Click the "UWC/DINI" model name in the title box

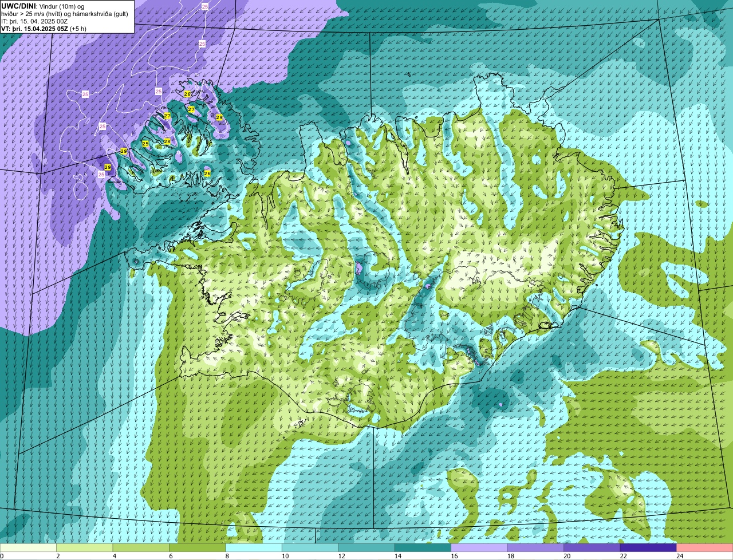18,6
